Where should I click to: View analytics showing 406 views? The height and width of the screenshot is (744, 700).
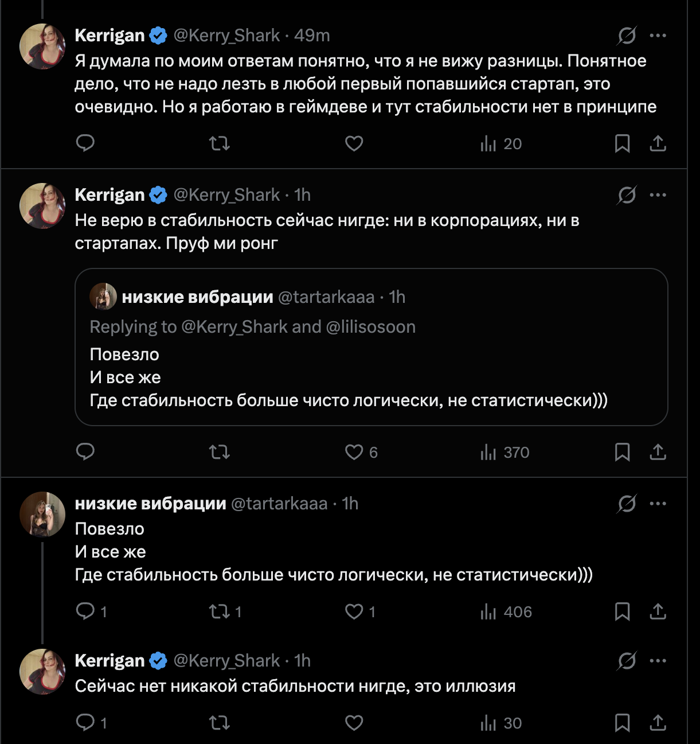coord(506,612)
